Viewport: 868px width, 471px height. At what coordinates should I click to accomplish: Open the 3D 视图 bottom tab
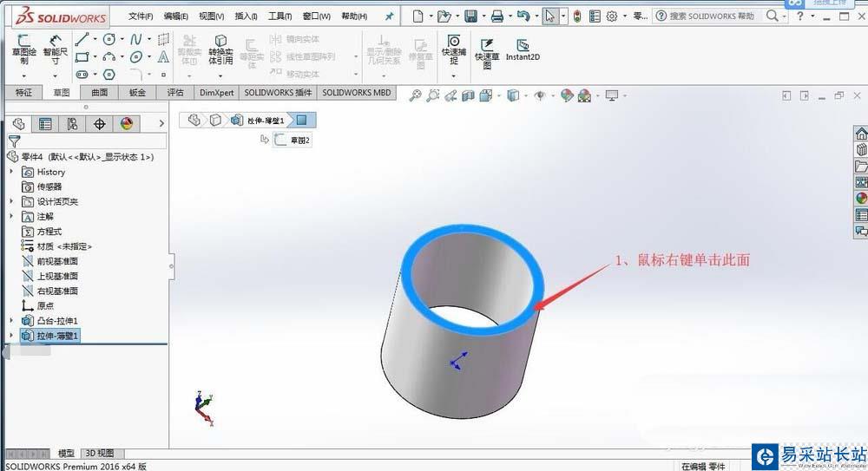point(100,454)
